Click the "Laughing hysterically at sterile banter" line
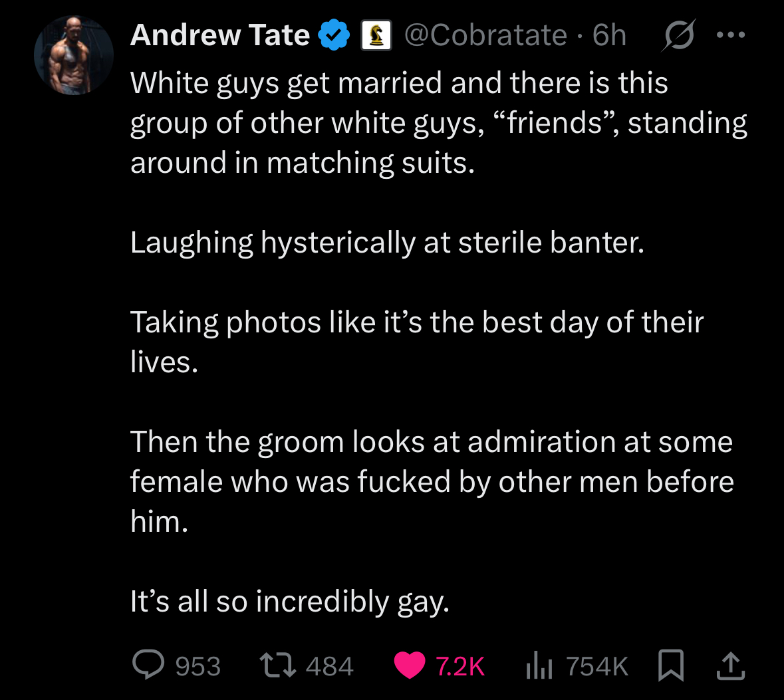The height and width of the screenshot is (700, 784). pyautogui.click(x=388, y=243)
